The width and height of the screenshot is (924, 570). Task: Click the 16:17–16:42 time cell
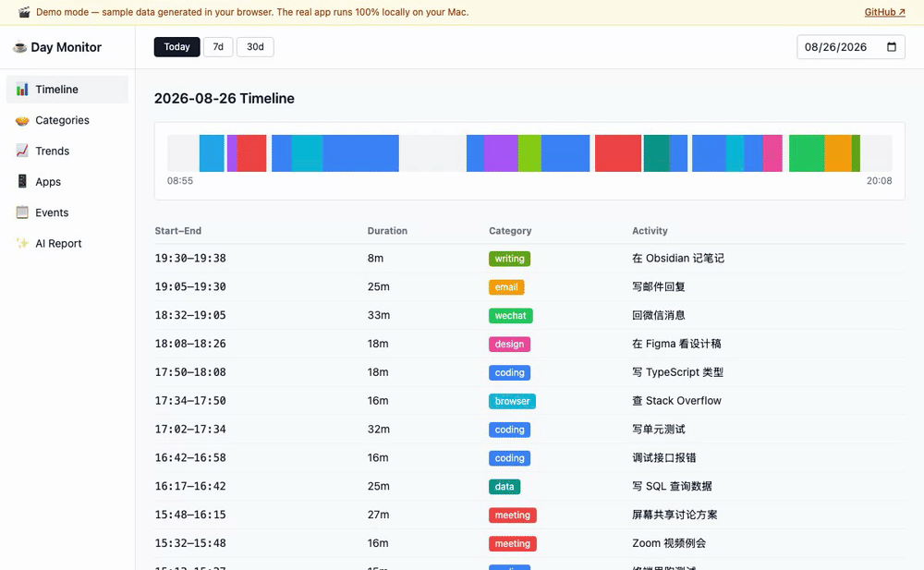(190, 486)
